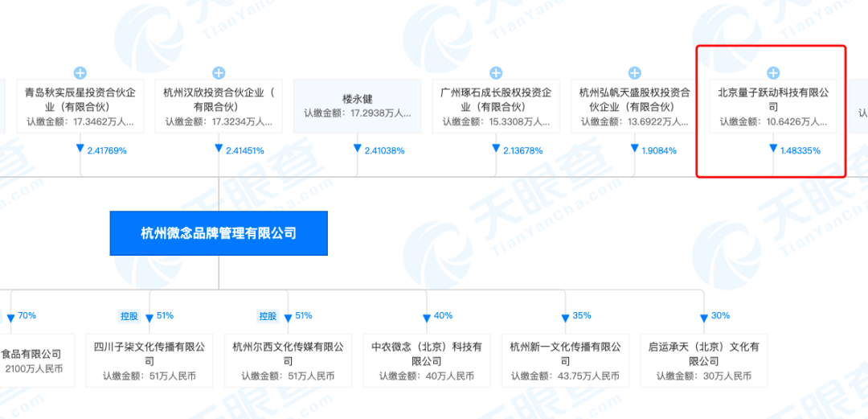The width and height of the screenshot is (868, 419).
Task: Click 控股 badge beside 杭州尔西 51%
Action: 268,316
